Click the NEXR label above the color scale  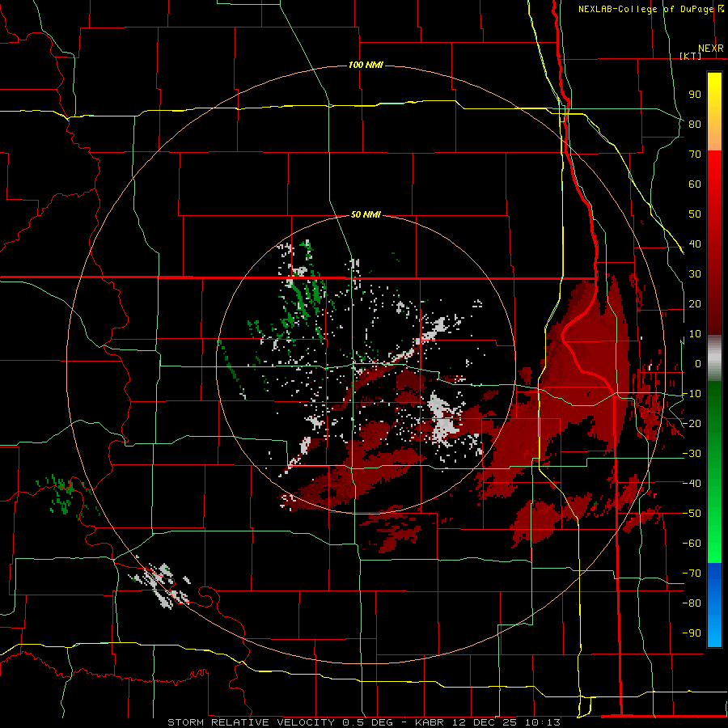pos(711,49)
